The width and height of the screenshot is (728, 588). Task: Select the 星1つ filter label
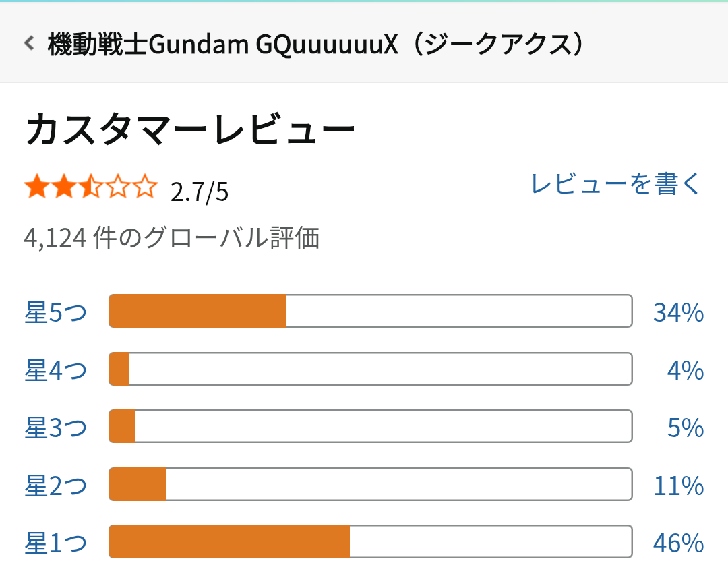click(56, 543)
